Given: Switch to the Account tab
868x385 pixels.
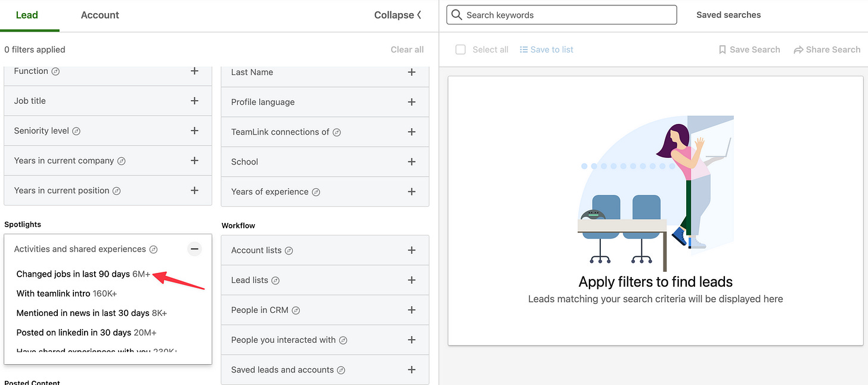Looking at the screenshot, I should (x=100, y=15).
